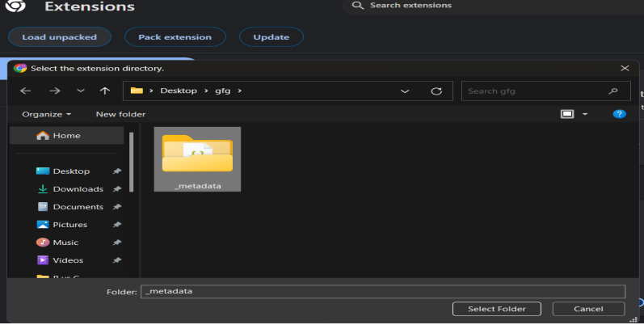Select the _metadata folder thumbnail

pos(197,154)
